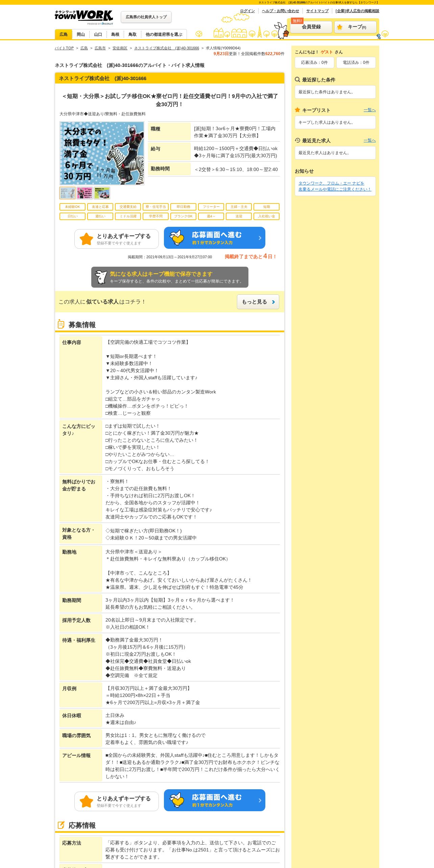Switch to the 岡山 prefecture tab

81,34
